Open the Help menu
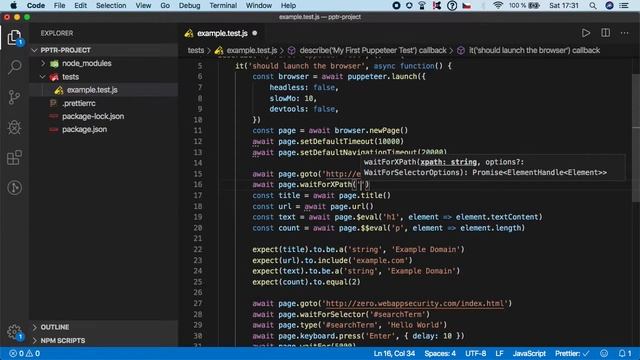 click(288, 5)
